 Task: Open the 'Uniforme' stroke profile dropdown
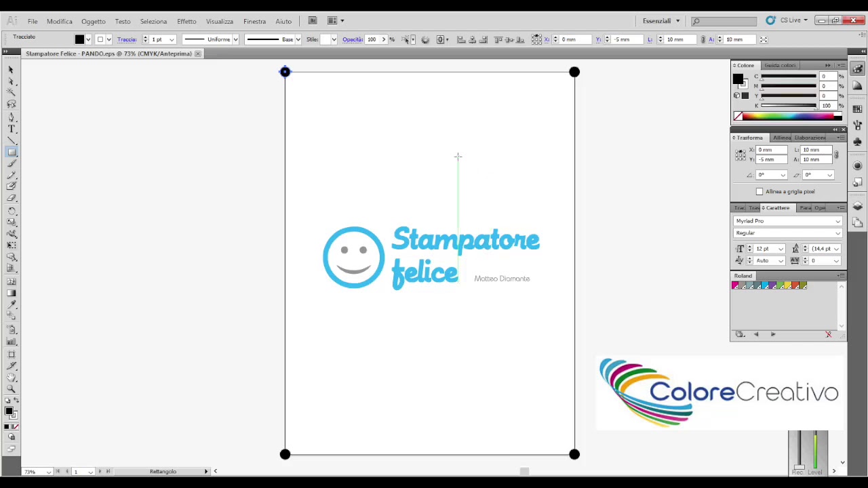coord(235,40)
